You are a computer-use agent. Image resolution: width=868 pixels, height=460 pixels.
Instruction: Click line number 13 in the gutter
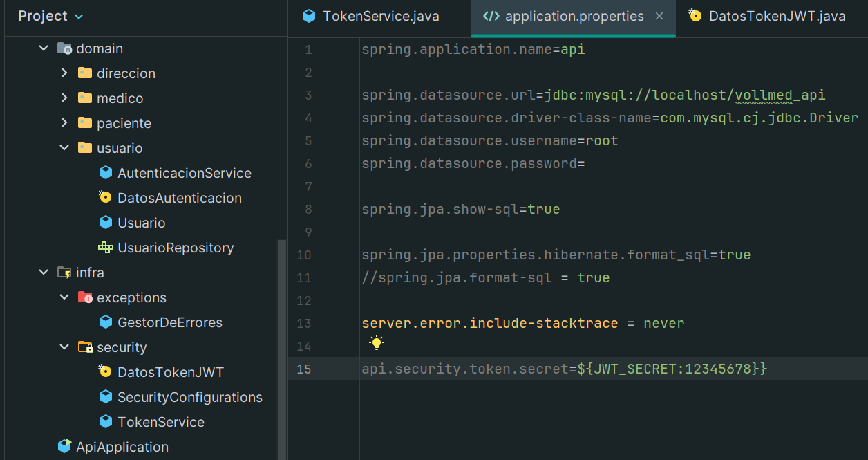(303, 323)
